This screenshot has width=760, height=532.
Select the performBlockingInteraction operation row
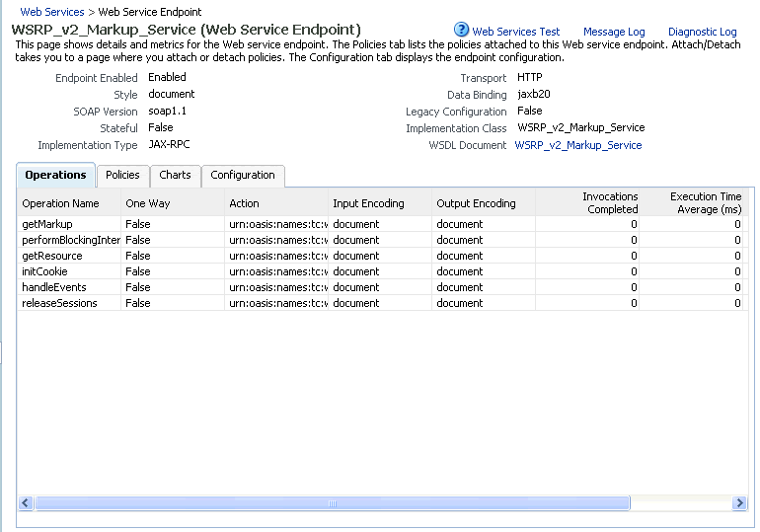tap(383, 240)
